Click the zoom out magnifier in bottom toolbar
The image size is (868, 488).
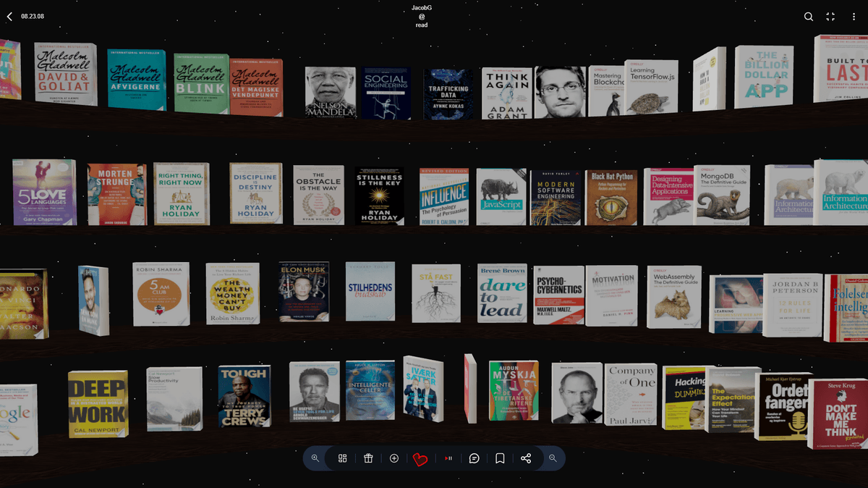tap(553, 458)
